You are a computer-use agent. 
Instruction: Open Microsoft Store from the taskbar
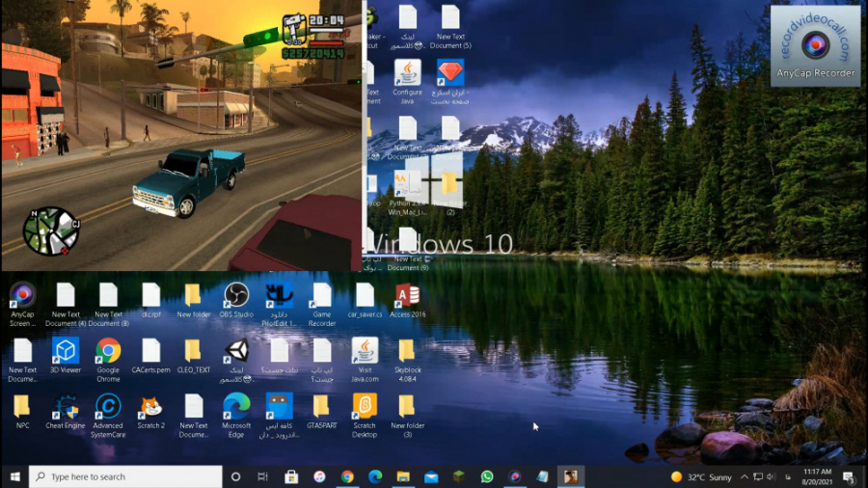291,476
